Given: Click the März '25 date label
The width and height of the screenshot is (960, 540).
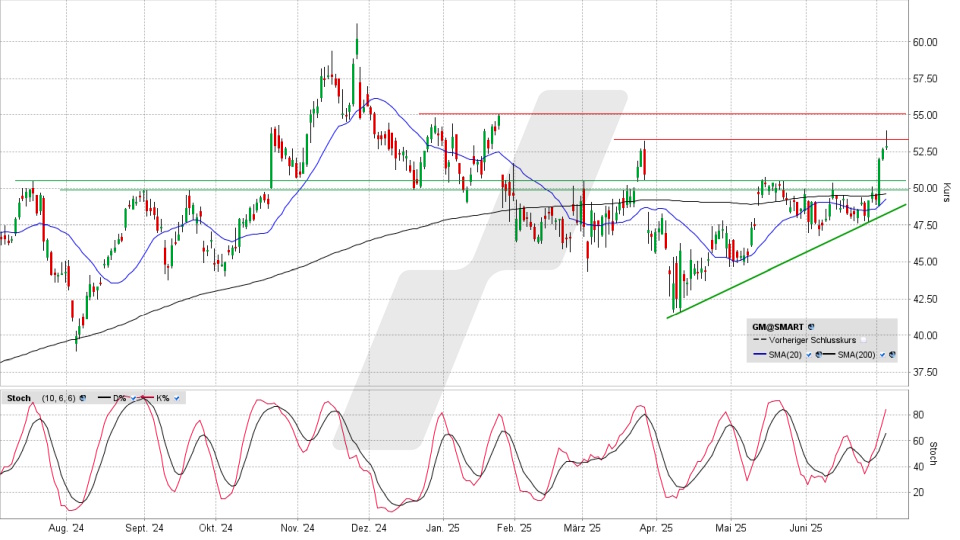Looking at the screenshot, I should [x=582, y=528].
